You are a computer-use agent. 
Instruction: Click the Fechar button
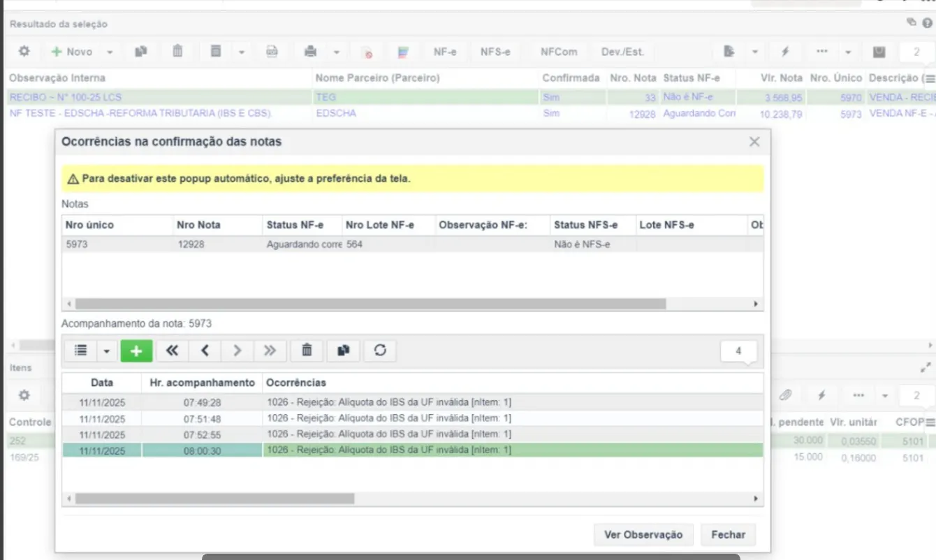(x=729, y=535)
